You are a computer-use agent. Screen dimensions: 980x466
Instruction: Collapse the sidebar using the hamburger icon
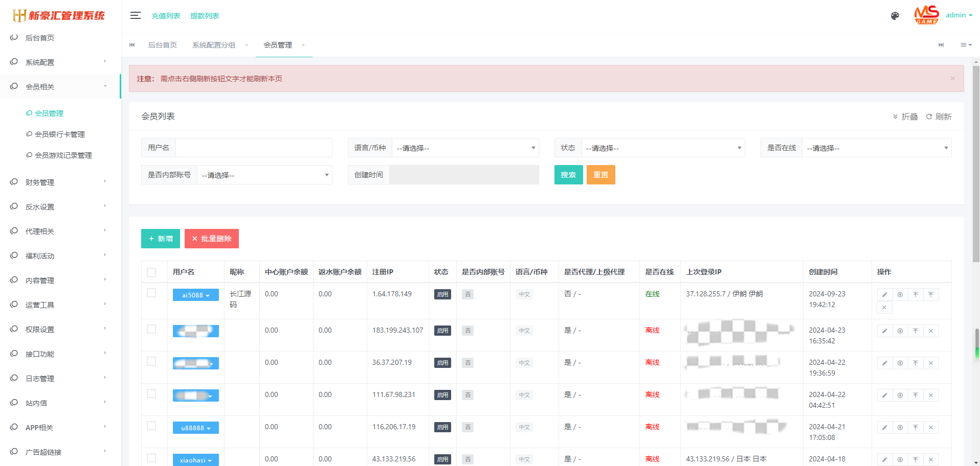tap(135, 15)
